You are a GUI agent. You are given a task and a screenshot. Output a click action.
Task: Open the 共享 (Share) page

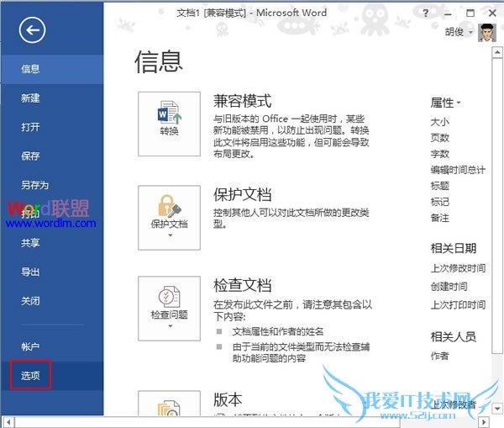coord(52,243)
